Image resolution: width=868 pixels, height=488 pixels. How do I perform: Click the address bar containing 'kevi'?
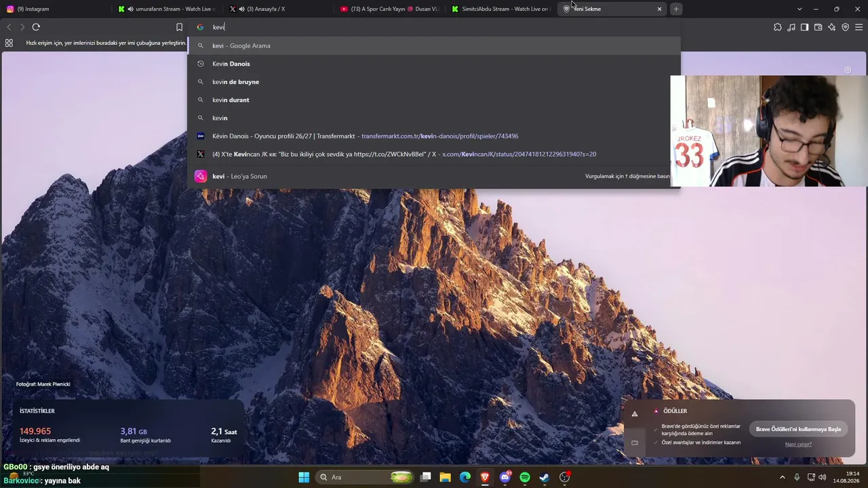click(434, 27)
